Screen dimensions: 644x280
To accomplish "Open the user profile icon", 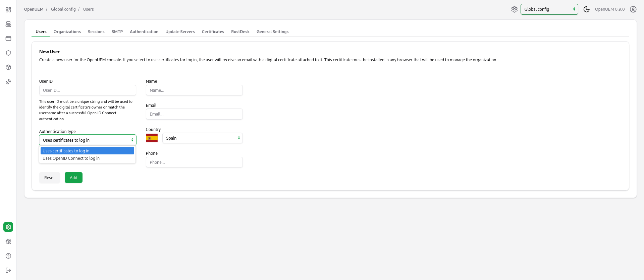I will pyautogui.click(x=633, y=9).
